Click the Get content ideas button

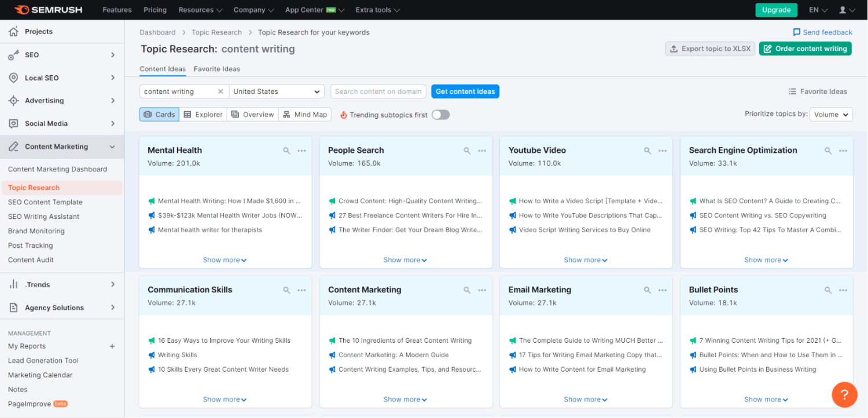tap(465, 91)
